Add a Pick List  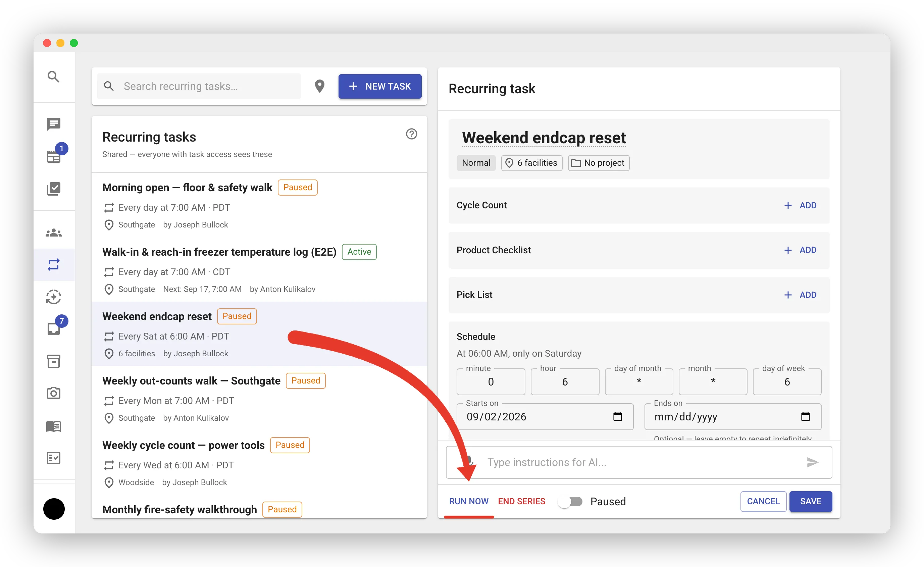[800, 295]
